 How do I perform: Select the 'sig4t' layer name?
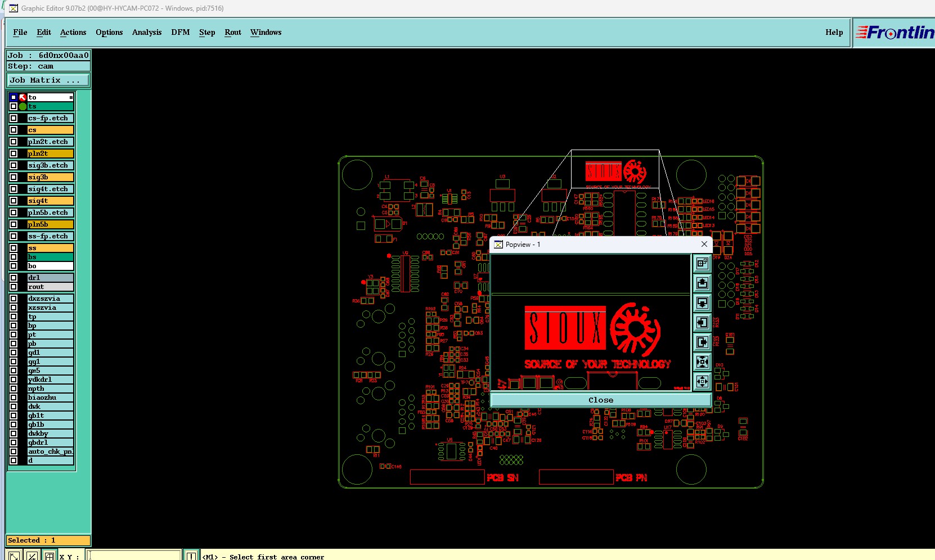(51, 201)
